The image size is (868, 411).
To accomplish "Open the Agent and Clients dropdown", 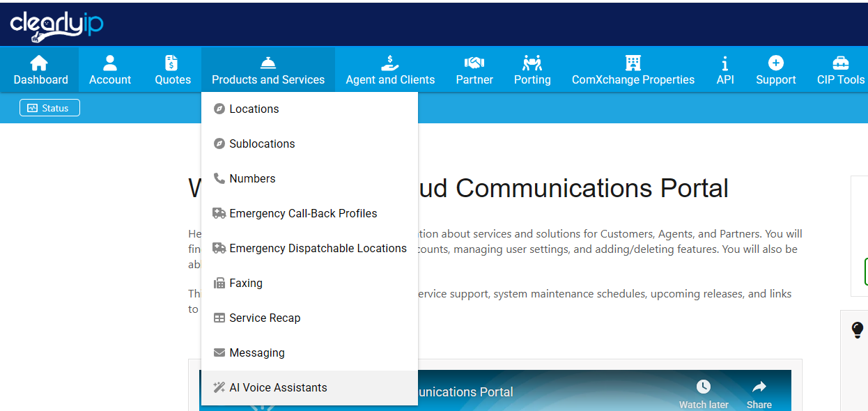I will 390,69.
